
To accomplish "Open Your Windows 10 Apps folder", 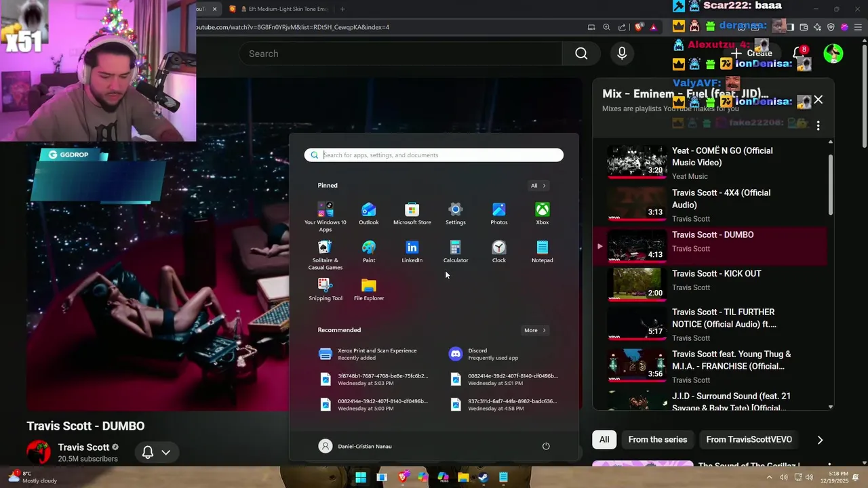I will (325, 216).
